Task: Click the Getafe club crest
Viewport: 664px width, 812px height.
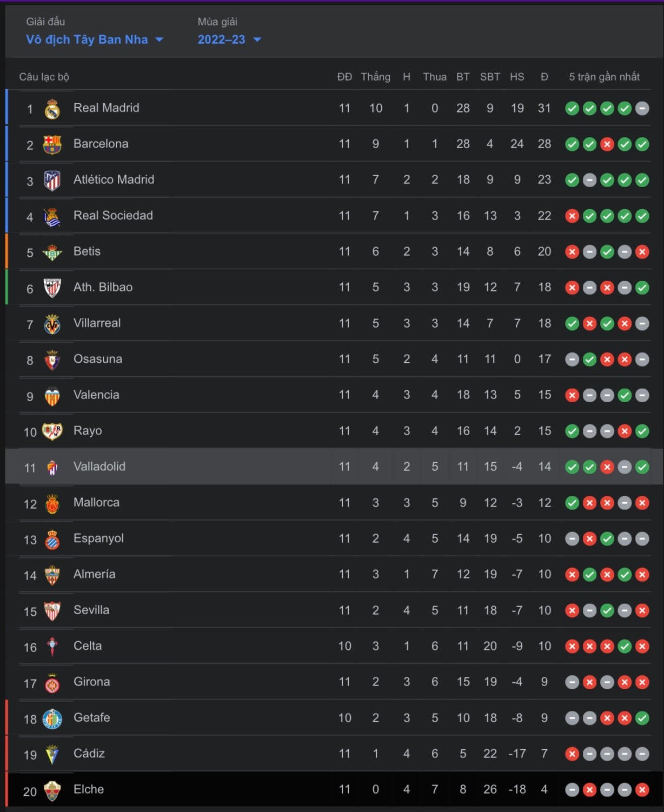Action: [52, 718]
